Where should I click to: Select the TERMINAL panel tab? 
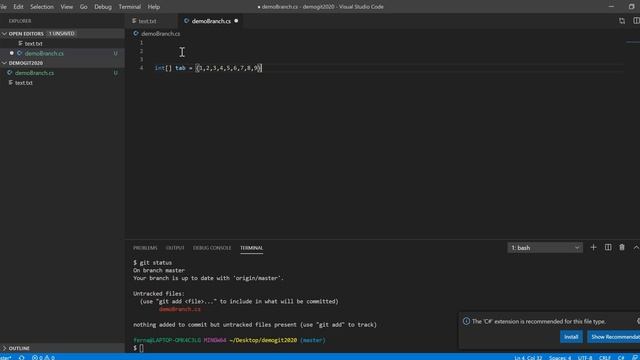tap(251, 248)
